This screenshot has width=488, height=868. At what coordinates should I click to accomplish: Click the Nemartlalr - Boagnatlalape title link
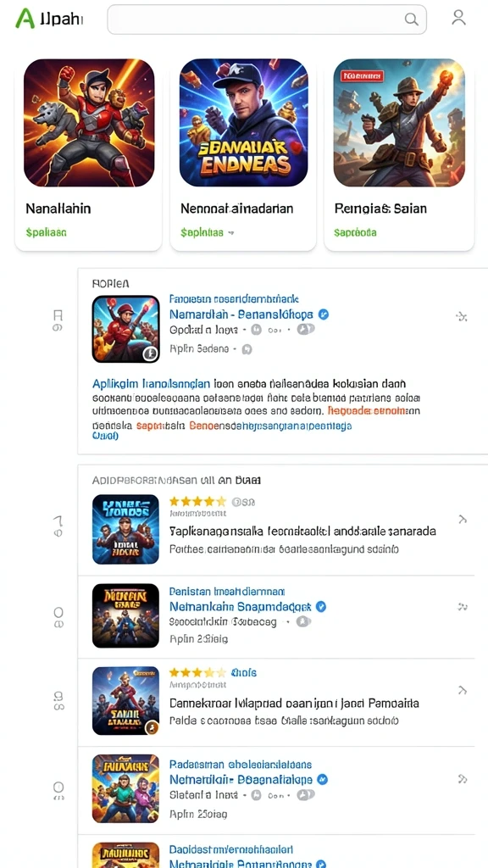(x=241, y=780)
